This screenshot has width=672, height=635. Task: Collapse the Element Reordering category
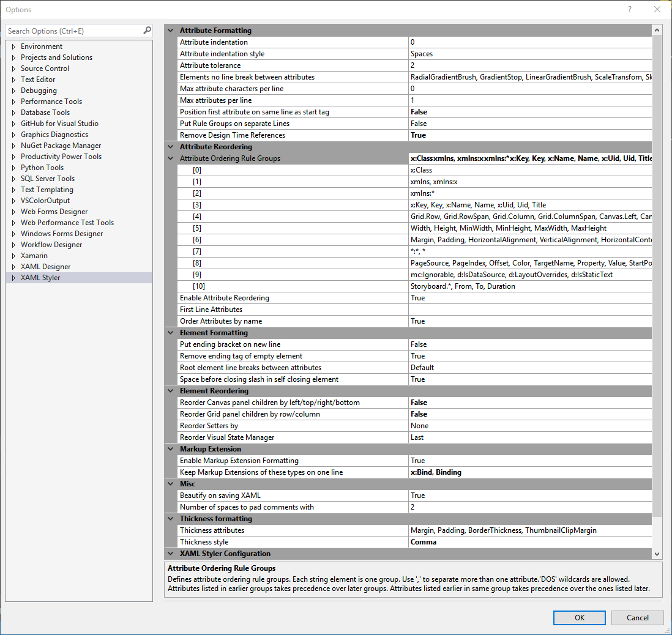[170, 391]
